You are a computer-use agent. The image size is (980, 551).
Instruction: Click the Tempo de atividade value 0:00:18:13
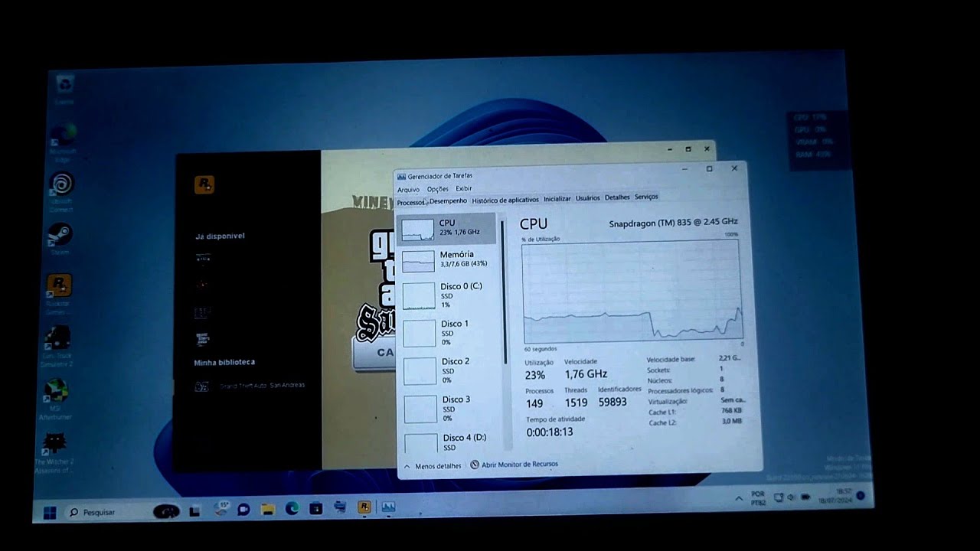pyautogui.click(x=550, y=432)
